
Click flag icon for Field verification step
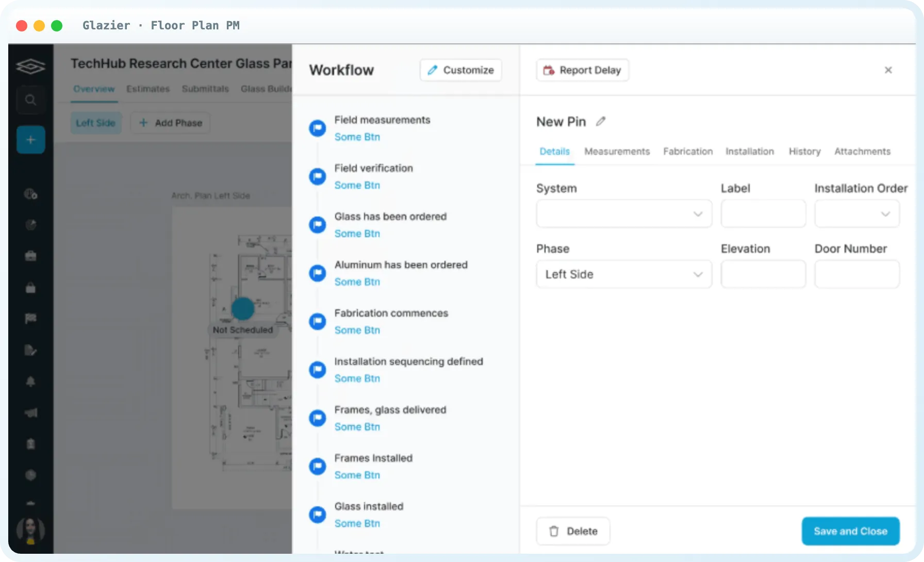(x=318, y=176)
